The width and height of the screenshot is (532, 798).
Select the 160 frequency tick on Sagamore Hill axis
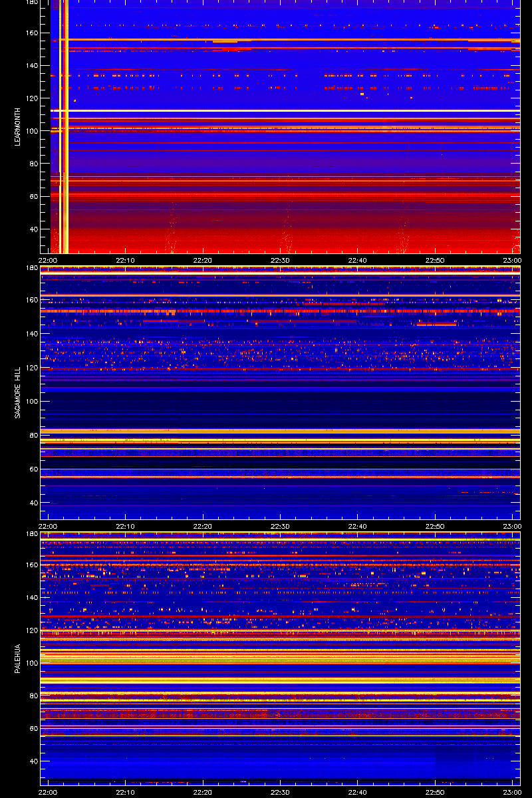pyautogui.click(x=31, y=300)
